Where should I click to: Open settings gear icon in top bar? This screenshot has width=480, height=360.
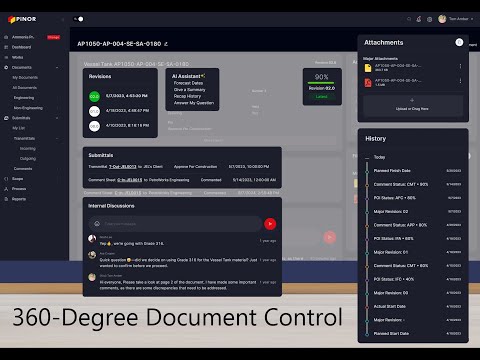430,19
